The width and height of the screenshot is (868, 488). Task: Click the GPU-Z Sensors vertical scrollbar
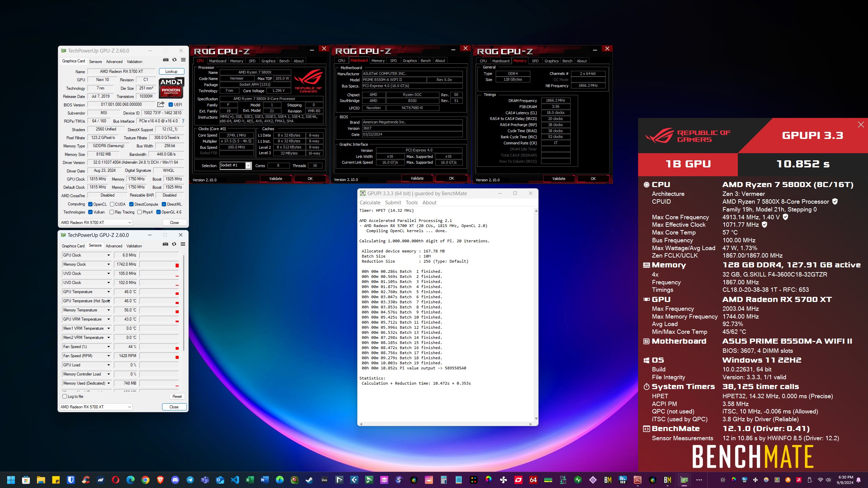[x=184, y=303]
